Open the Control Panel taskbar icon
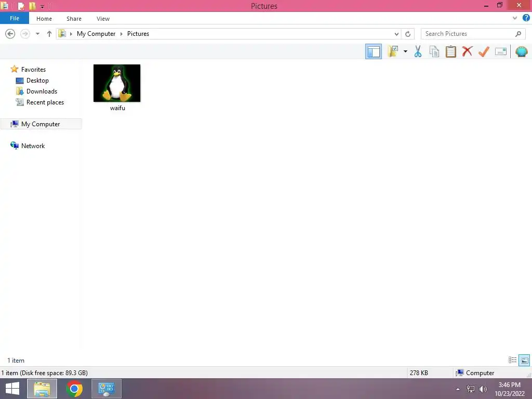532x399 pixels. pyautogui.click(x=107, y=389)
